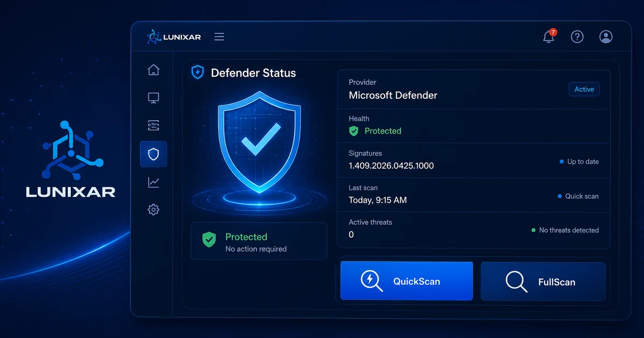Open the help question mark icon
Viewport: 644px width, 338px height.
577,36
